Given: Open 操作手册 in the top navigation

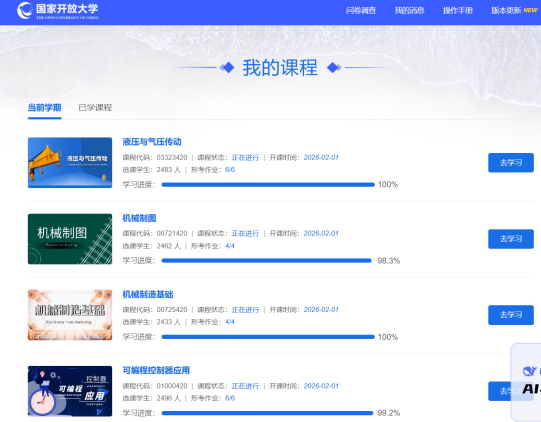Looking at the screenshot, I should (x=458, y=10).
